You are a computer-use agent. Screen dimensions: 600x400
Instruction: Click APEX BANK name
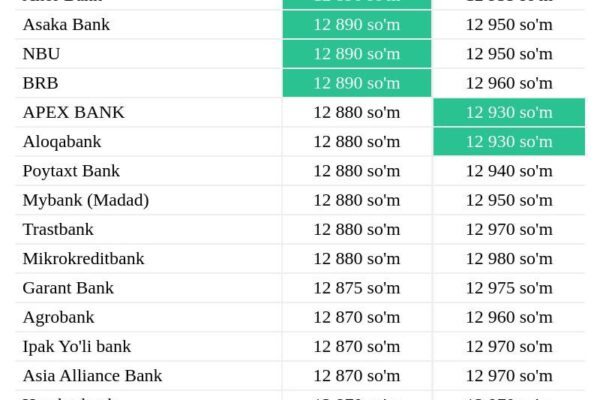73,113
